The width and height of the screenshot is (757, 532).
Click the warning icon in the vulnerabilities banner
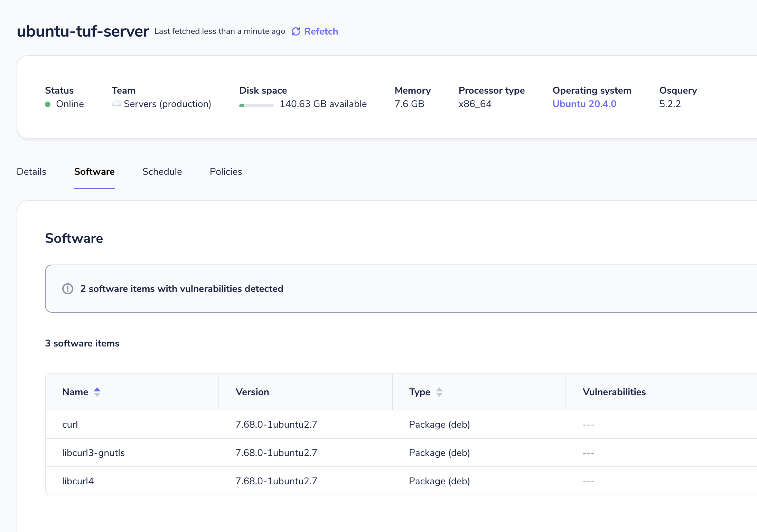(68, 288)
